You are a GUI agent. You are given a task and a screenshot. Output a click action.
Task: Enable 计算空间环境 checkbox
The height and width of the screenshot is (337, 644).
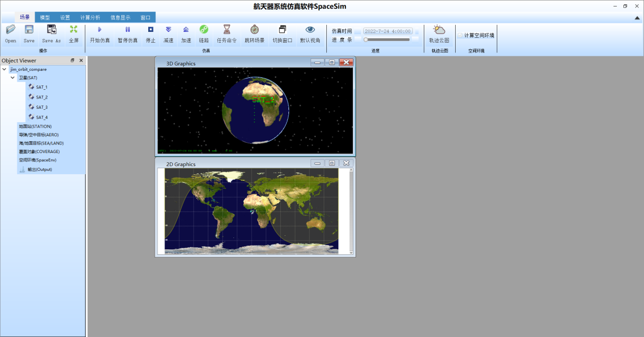coord(460,35)
